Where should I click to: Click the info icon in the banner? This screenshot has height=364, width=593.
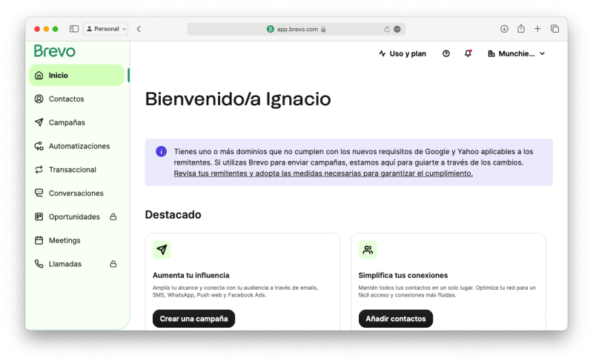tap(161, 152)
